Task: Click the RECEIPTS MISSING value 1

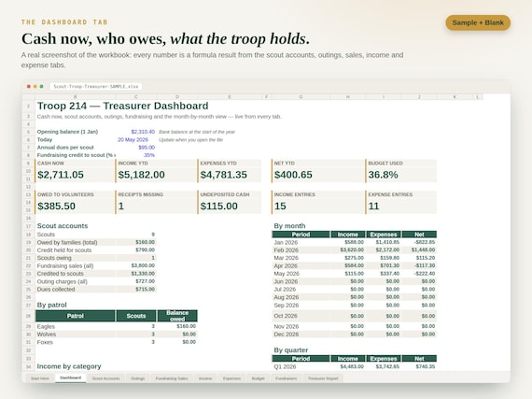Action: (x=121, y=207)
